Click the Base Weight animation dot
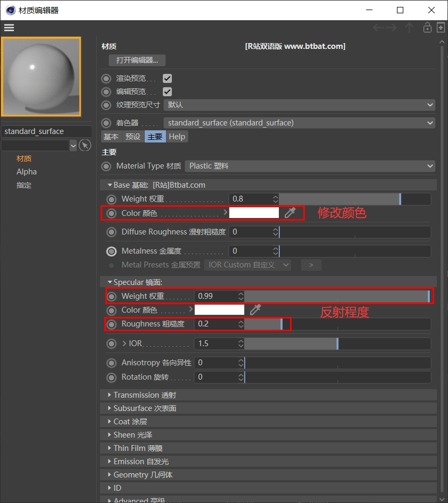Image resolution: width=448 pixels, height=503 pixels. pyautogui.click(x=111, y=199)
